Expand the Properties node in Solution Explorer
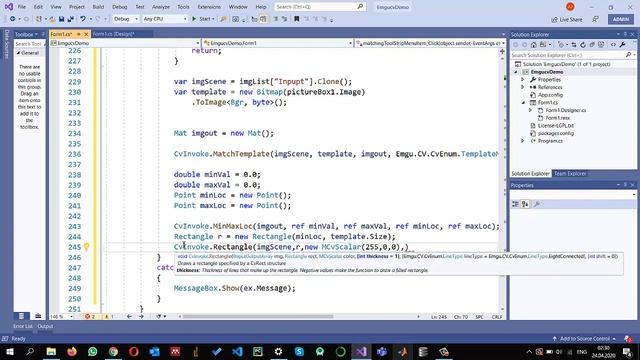The width and height of the screenshot is (640, 360). (x=523, y=80)
